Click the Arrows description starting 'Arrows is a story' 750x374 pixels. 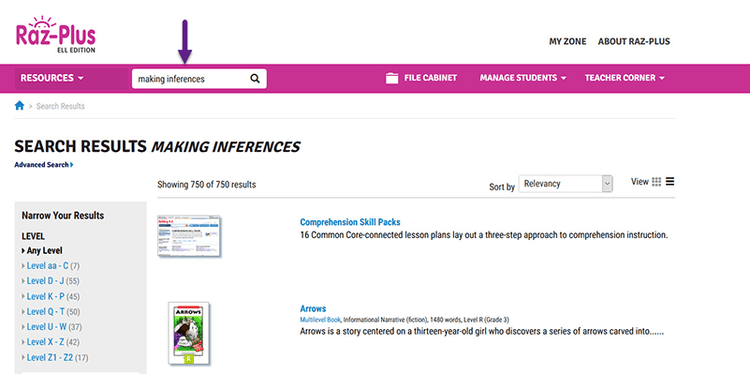pyautogui.click(x=482, y=331)
